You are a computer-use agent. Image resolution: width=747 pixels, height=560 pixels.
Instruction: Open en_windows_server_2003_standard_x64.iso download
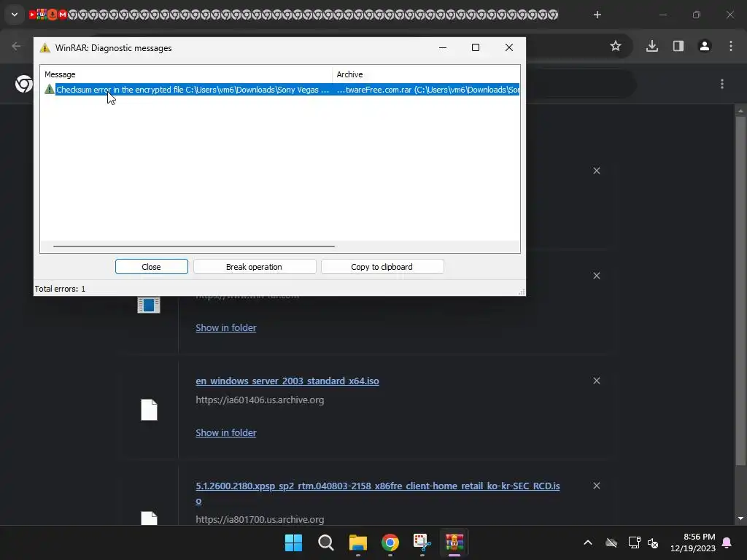click(x=287, y=381)
